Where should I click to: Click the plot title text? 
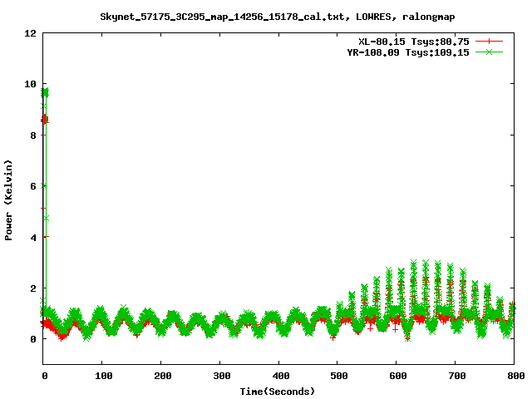pyautogui.click(x=277, y=17)
